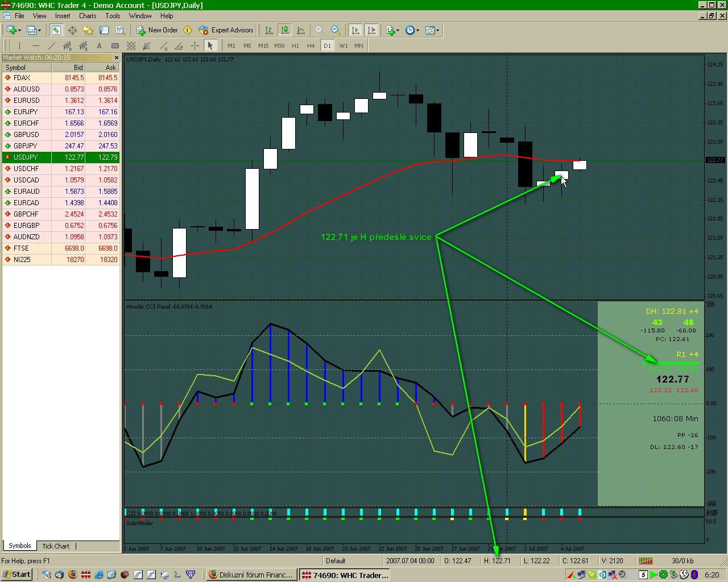This screenshot has height=582, width=728.
Task: Open the Strategy Tester toolbar icon
Action: point(120,30)
